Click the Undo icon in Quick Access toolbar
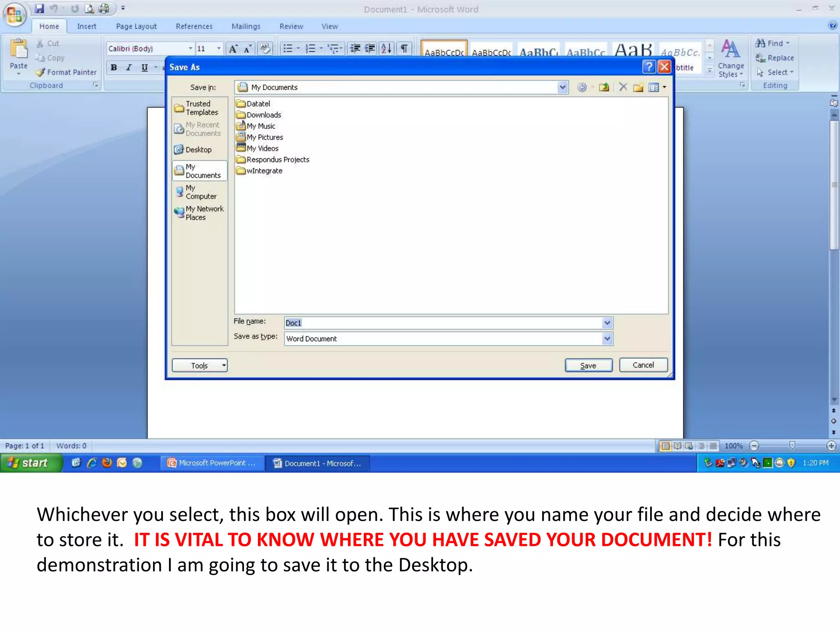The width and height of the screenshot is (840, 630). 53,8
